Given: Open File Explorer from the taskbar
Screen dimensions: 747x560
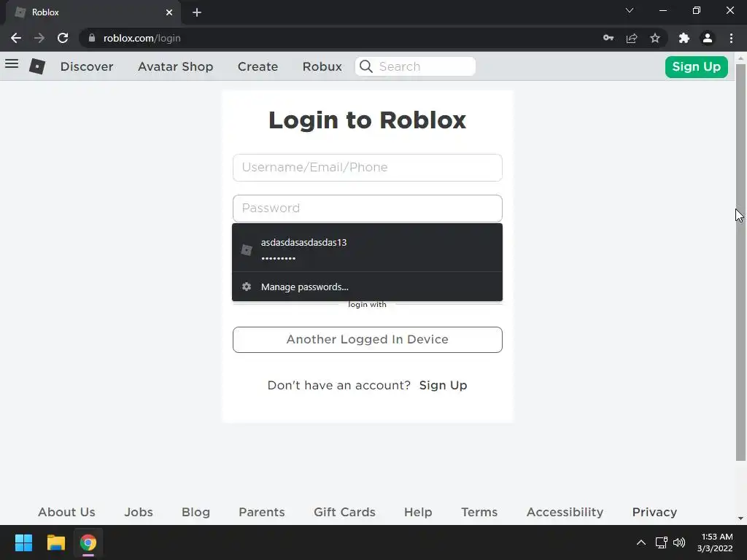Looking at the screenshot, I should (55, 542).
